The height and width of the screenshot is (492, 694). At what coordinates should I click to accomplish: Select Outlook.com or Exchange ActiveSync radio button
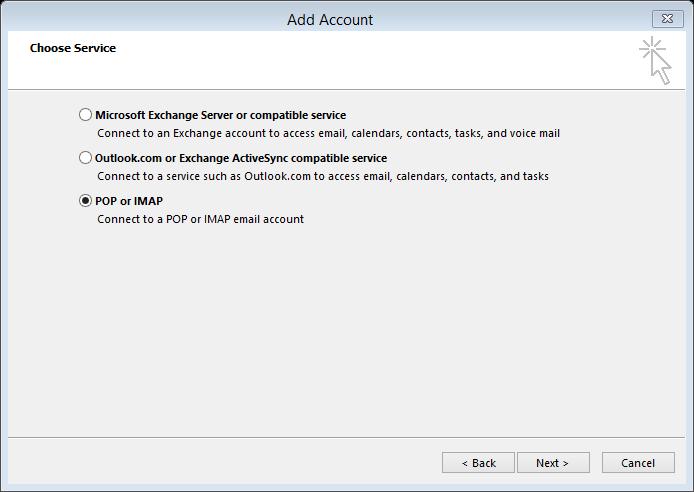[x=85, y=158]
